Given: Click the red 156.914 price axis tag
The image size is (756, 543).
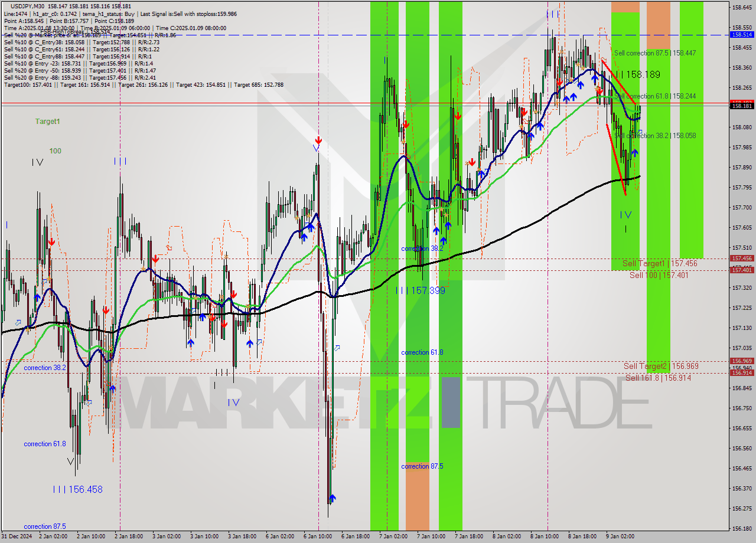Looking at the screenshot, I should click(x=742, y=373).
